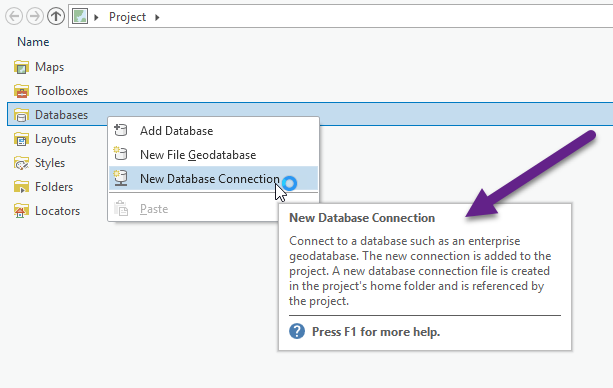613x388 pixels.
Task: Expand the arrow before Project in path
Action: pos(96,17)
